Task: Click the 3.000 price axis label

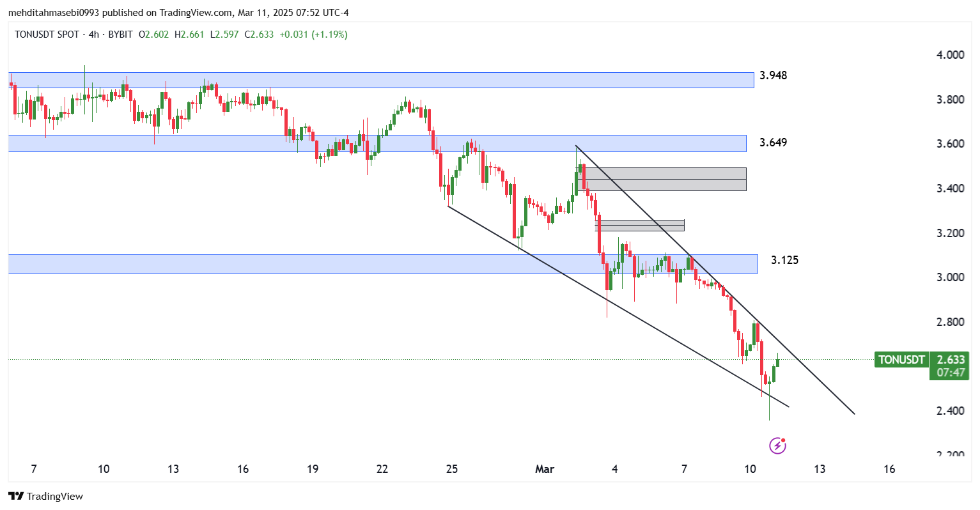Action: coord(951,277)
